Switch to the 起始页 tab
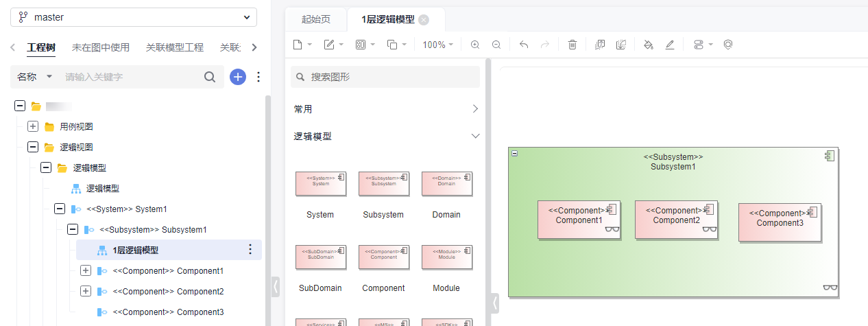Viewport: 868px width, 326px height. pos(316,20)
